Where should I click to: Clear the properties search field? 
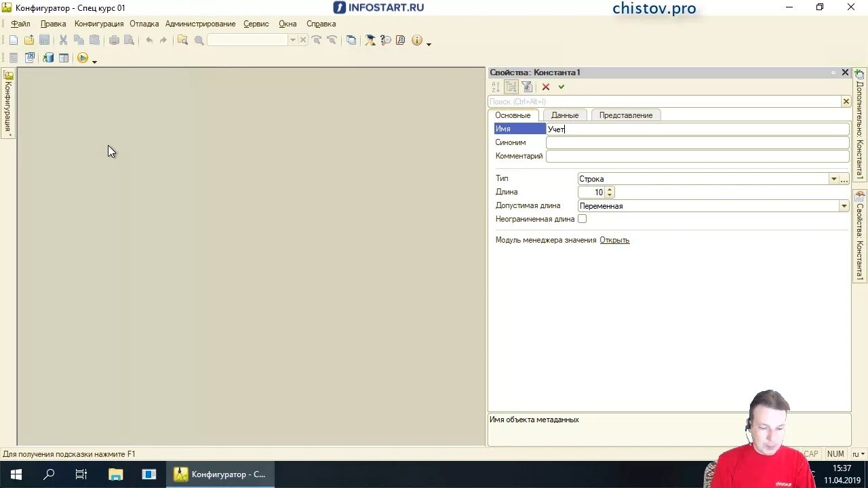(846, 102)
